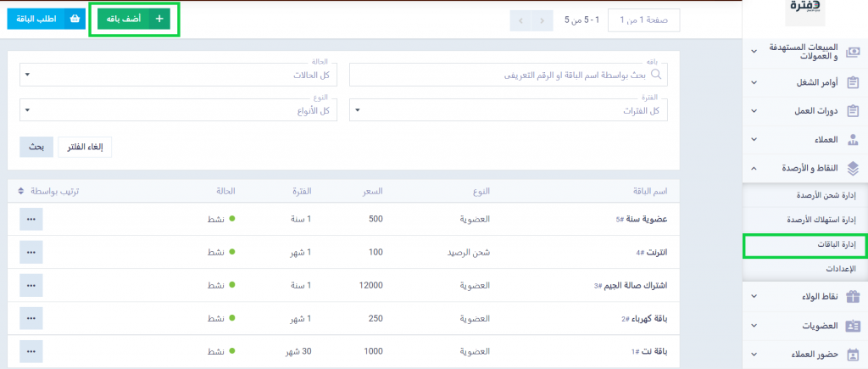Viewport: 868px width, 369px height.
Task: Open actions menu for انترنت row
Action: [x=31, y=252]
